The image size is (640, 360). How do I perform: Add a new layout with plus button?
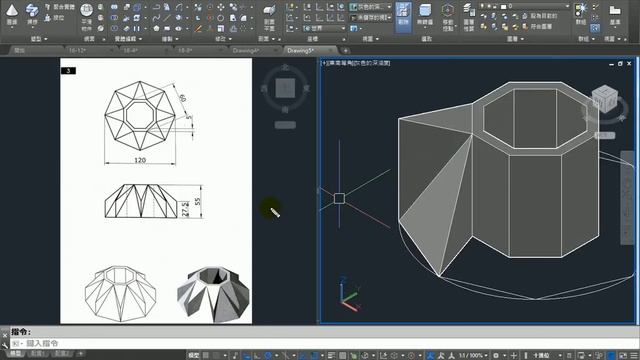pyautogui.click(x=80, y=353)
